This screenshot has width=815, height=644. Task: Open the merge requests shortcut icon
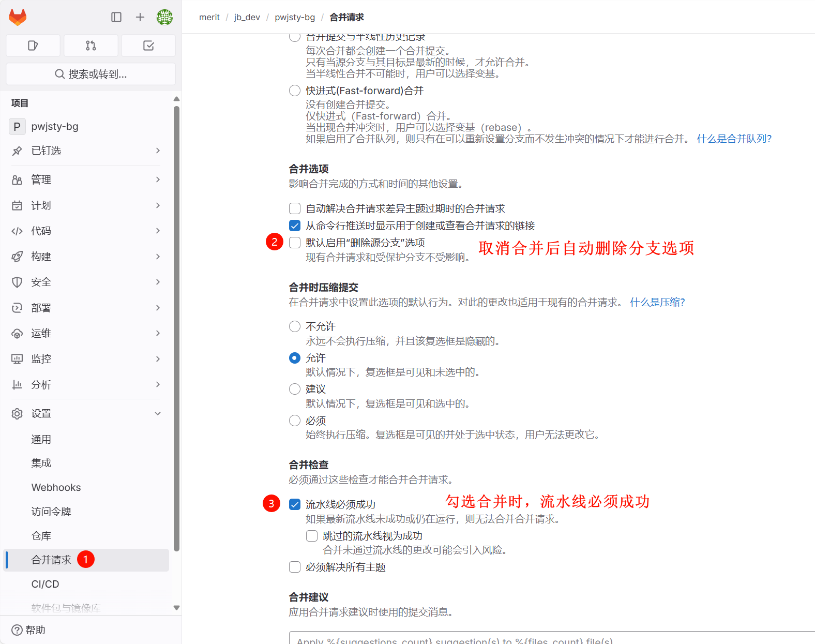click(x=91, y=46)
